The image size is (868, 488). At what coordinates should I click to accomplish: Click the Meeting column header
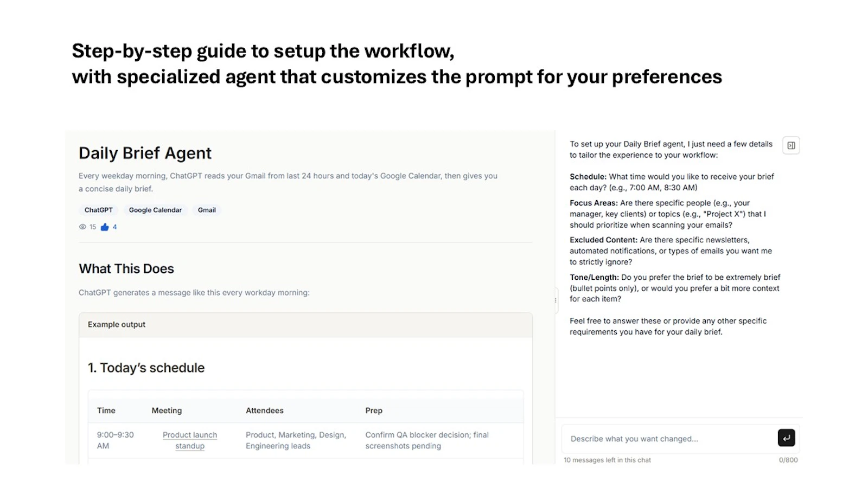click(x=167, y=410)
